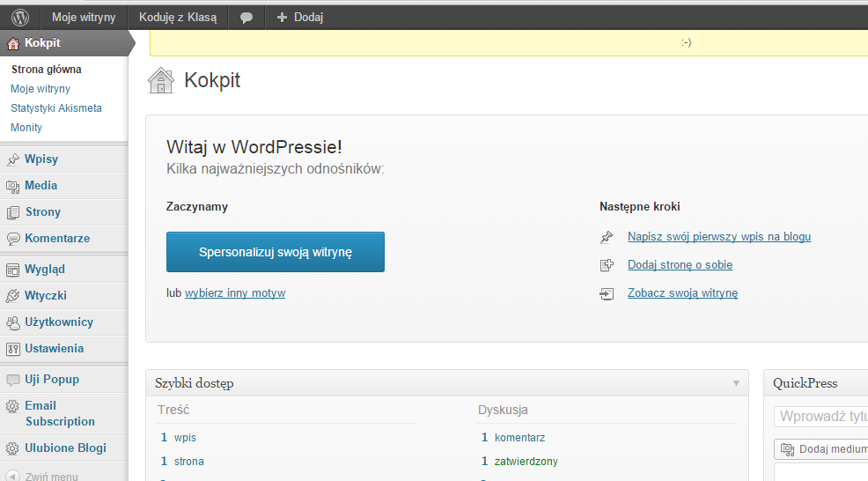Click the Media icon in sidebar
Screen dimensions: 868x481
click(12, 186)
